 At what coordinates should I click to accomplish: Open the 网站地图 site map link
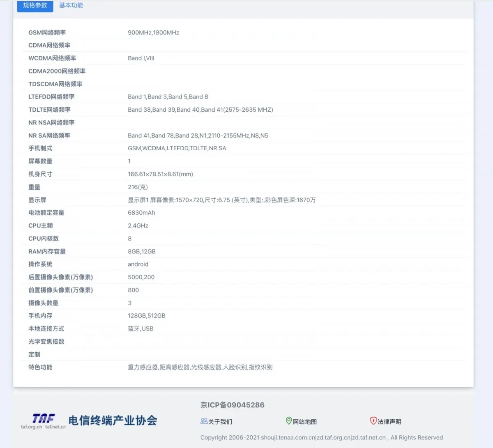click(306, 421)
